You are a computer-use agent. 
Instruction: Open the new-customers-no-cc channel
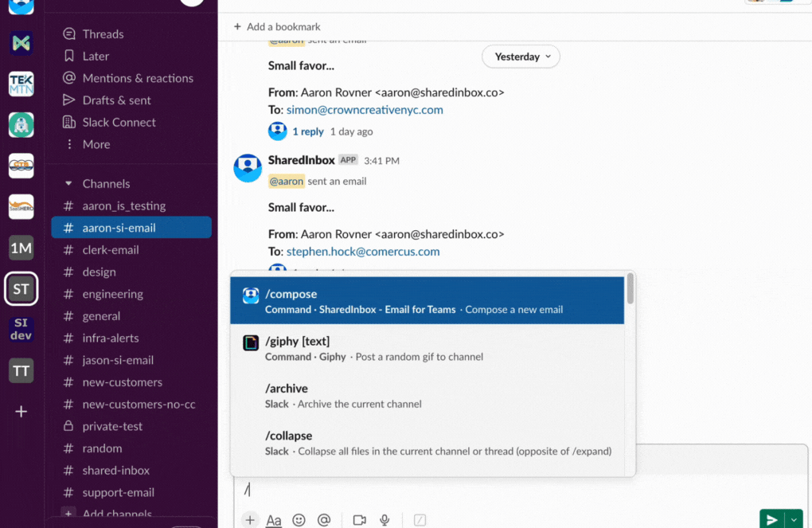pos(131,404)
